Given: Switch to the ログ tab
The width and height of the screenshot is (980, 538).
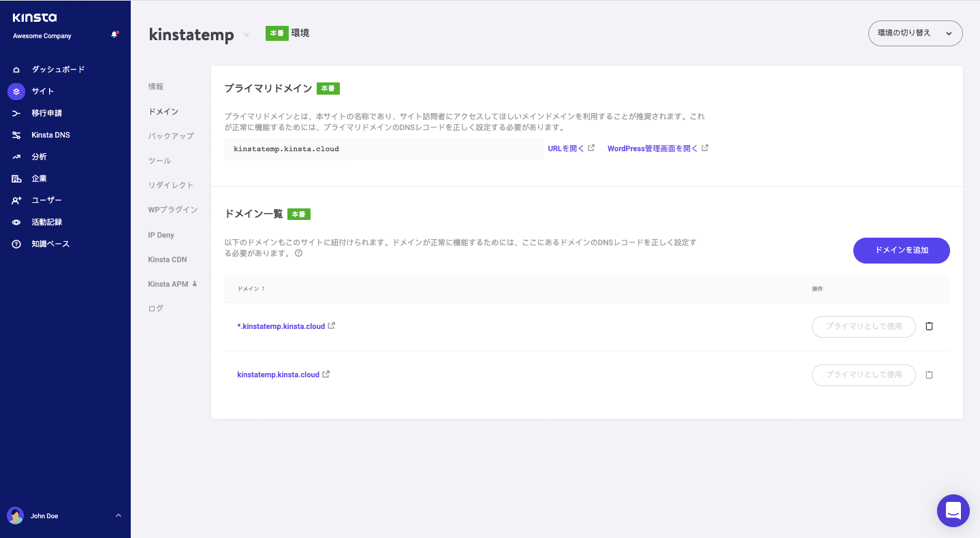Looking at the screenshot, I should pyautogui.click(x=156, y=308).
